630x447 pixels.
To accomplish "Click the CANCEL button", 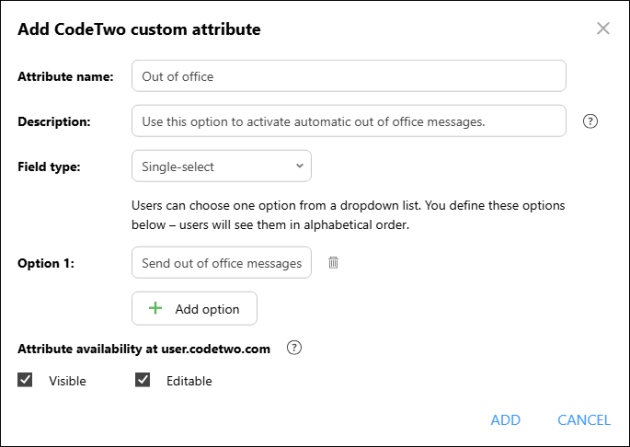I will point(584,420).
